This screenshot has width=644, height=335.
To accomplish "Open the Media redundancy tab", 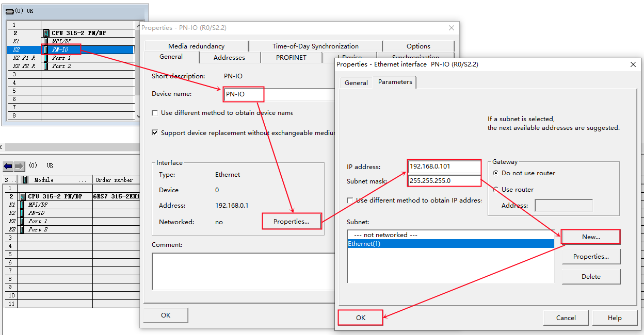I will [x=197, y=46].
